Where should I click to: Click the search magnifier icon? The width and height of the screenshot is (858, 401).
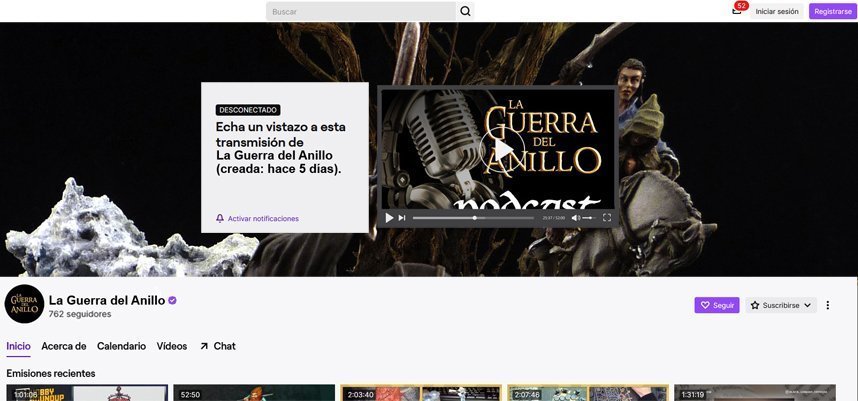tap(465, 11)
